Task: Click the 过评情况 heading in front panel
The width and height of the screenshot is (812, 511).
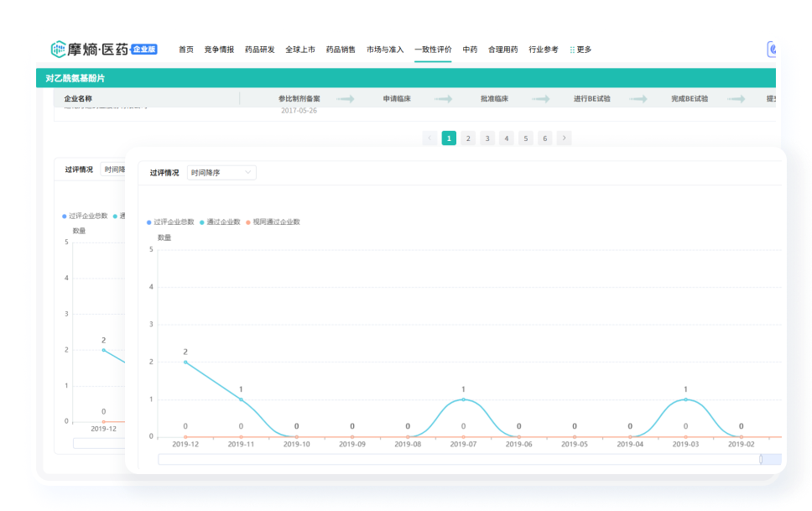Action: 164,173
